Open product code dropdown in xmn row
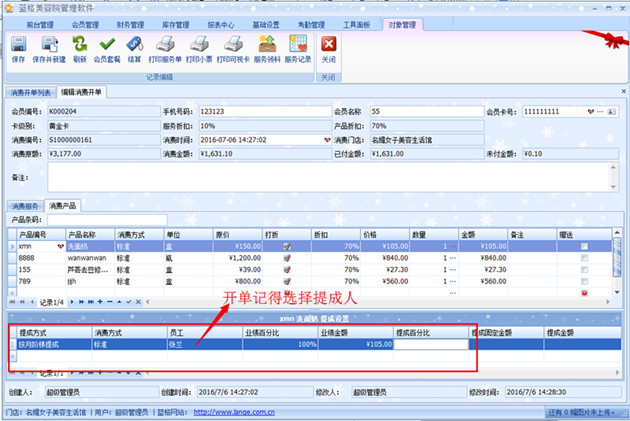The image size is (630, 421). [61, 245]
